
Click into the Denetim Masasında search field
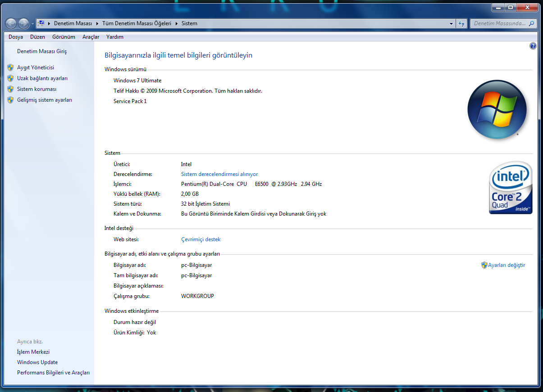(499, 23)
